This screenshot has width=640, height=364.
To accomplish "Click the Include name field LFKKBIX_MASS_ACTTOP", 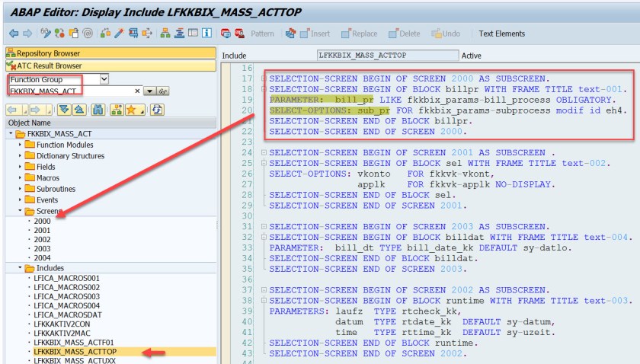I will coord(388,55).
